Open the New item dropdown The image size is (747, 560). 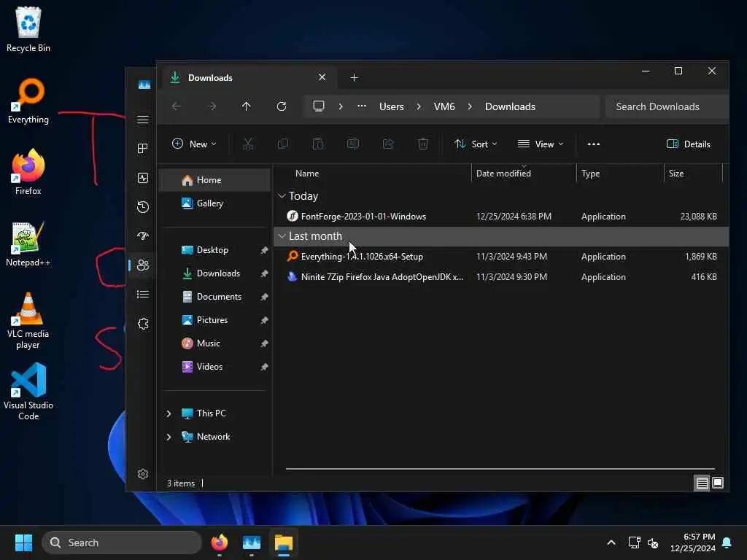[x=194, y=144]
